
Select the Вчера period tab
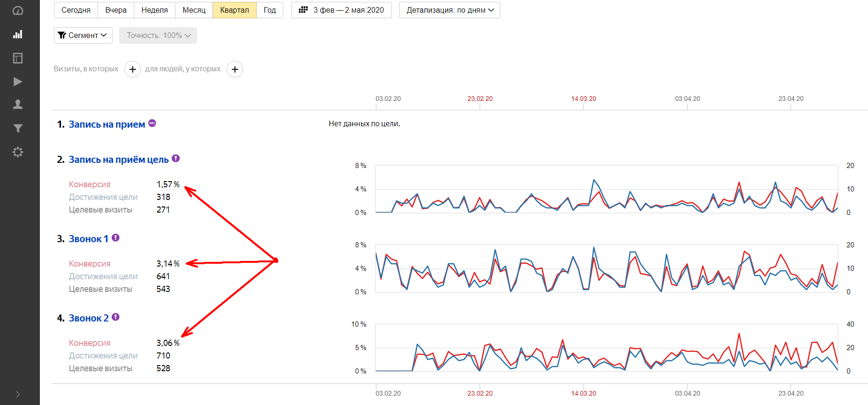(x=116, y=10)
